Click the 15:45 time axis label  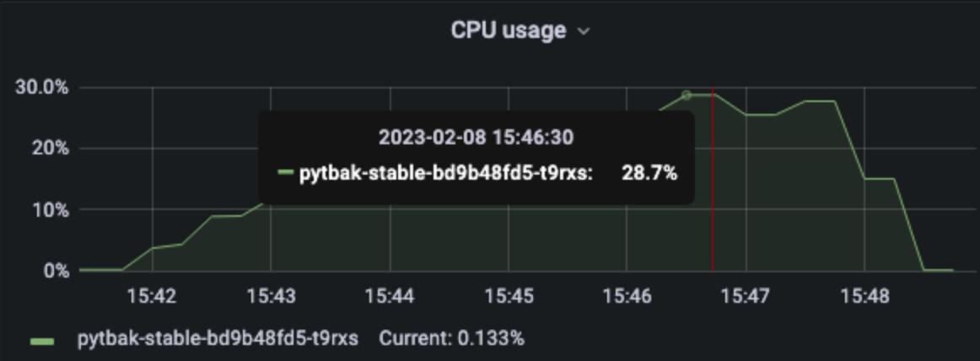[x=509, y=295]
